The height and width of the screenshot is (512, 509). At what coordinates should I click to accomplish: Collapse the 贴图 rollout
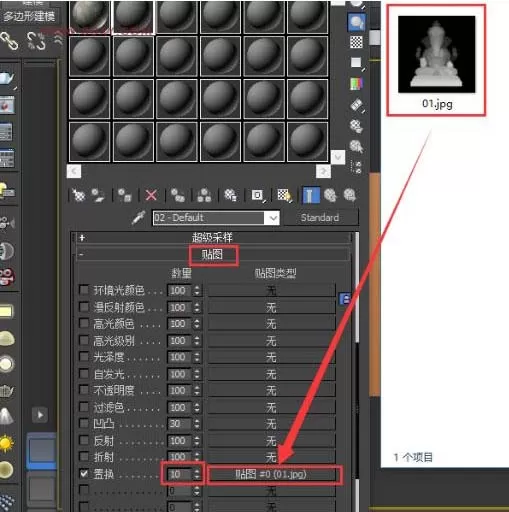pos(213,254)
